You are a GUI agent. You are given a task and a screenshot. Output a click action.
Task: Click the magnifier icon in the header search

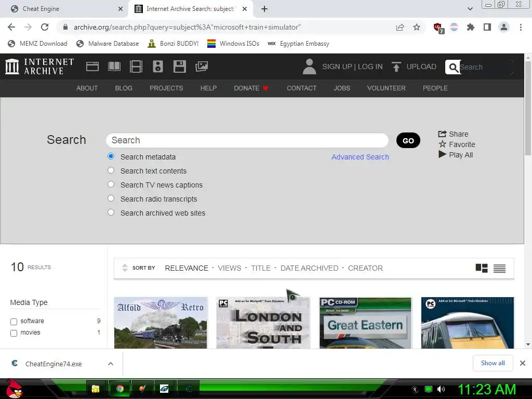coord(453,67)
